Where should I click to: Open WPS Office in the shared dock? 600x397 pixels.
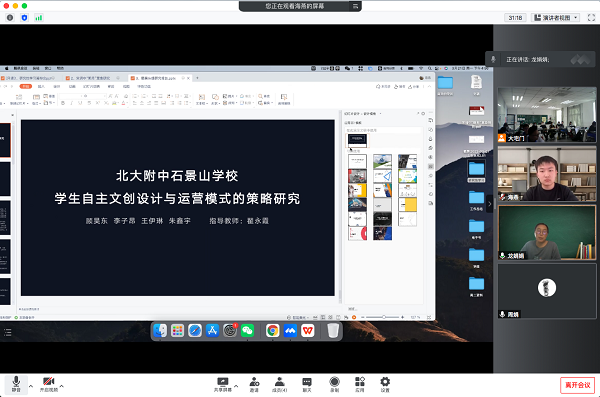pos(308,330)
